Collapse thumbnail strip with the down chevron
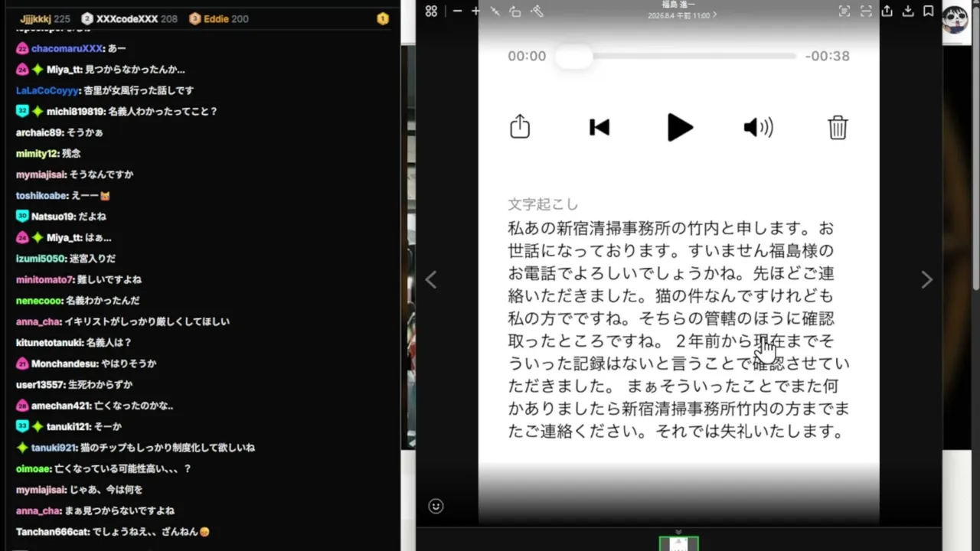This screenshot has height=551, width=980. click(678, 532)
